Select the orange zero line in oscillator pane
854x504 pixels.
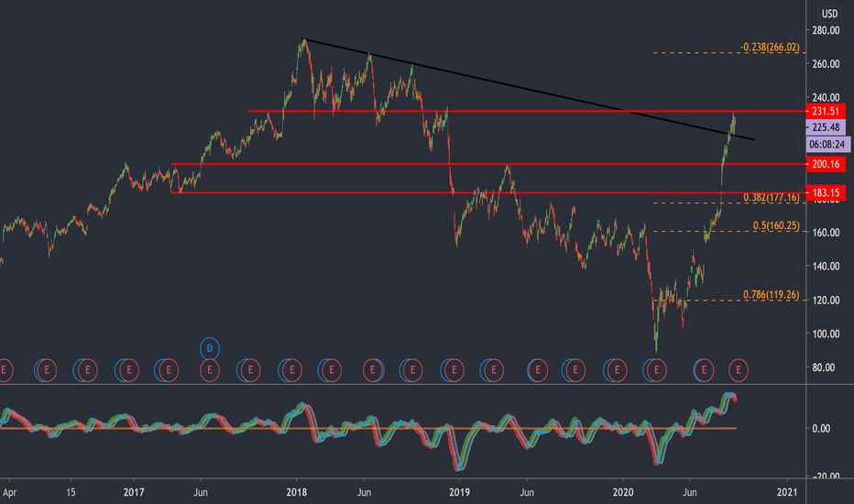(x=368, y=428)
